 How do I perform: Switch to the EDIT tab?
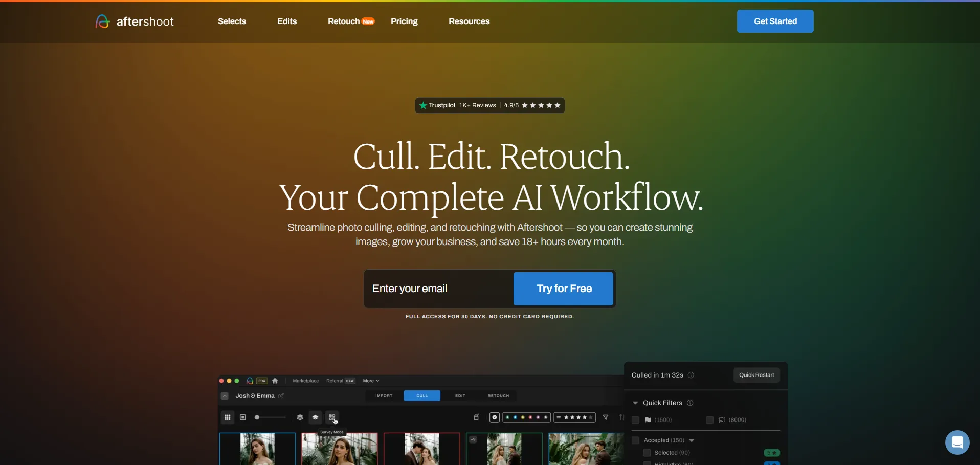pyautogui.click(x=460, y=396)
